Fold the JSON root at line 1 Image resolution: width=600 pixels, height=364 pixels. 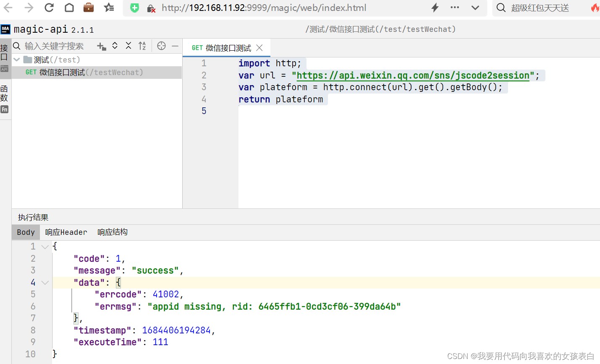45,247
